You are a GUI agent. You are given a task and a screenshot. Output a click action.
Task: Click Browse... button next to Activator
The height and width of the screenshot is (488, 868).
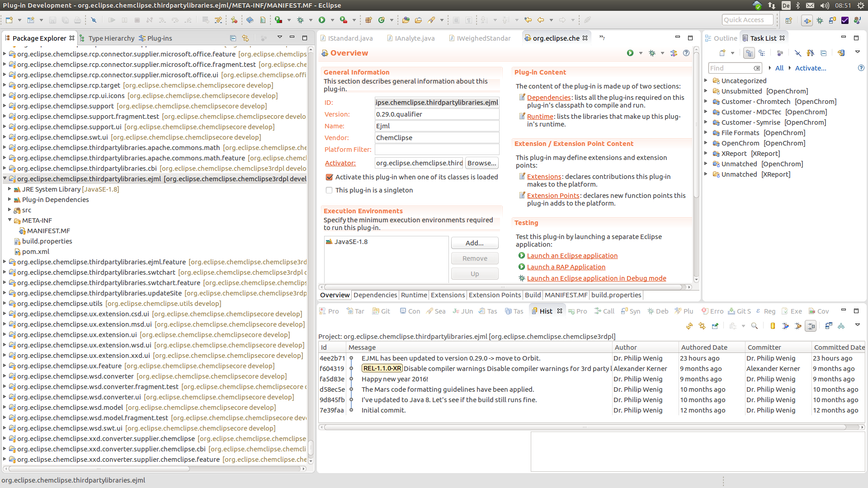482,163
